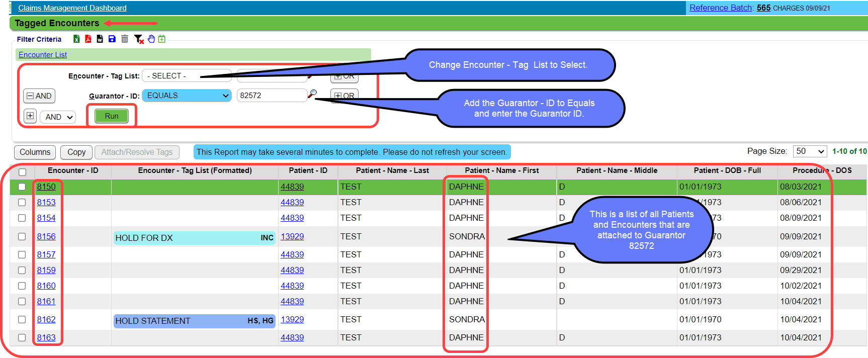Sort by Patient - Name - First header

pyautogui.click(x=502, y=170)
